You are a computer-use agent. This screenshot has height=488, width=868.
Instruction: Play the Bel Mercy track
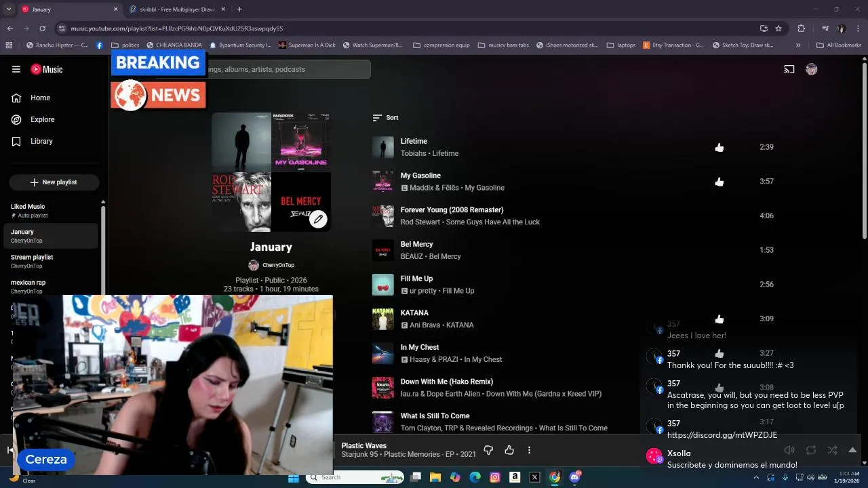click(x=416, y=244)
